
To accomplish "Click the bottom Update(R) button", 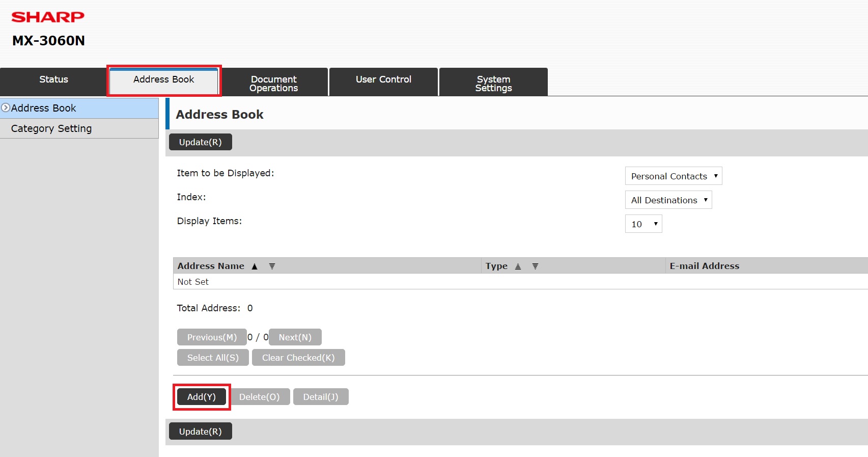I will pos(200,432).
